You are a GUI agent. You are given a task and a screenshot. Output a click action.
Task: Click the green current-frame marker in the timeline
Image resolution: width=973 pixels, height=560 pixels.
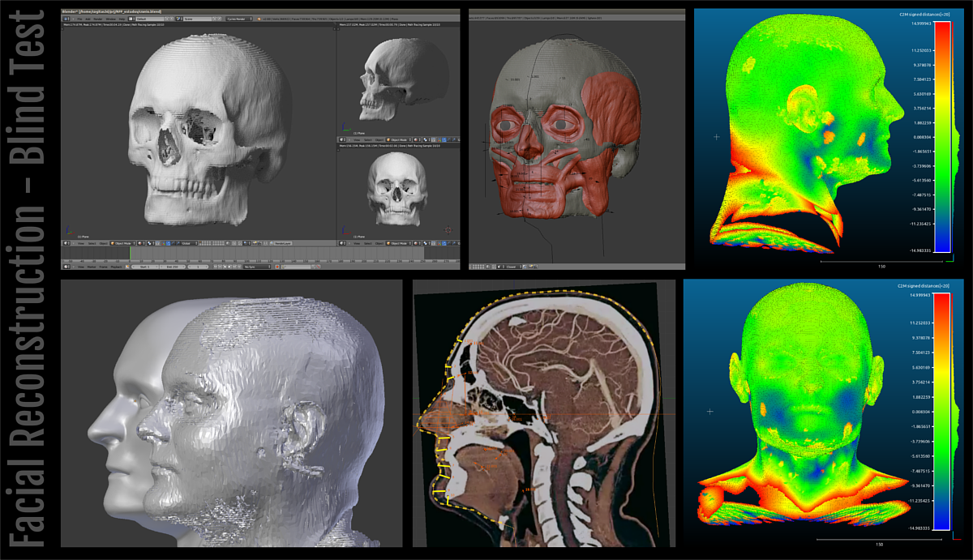click(x=129, y=254)
